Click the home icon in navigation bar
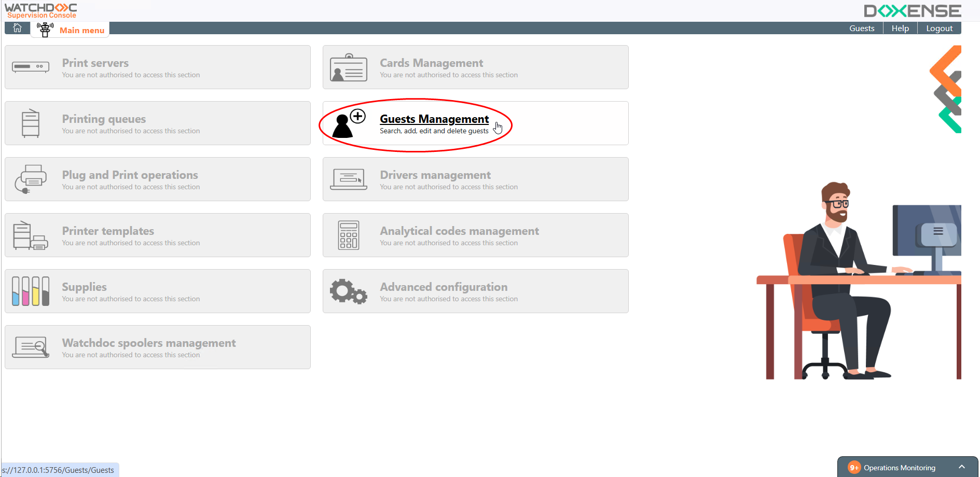This screenshot has height=477, width=980. pyautogui.click(x=17, y=28)
